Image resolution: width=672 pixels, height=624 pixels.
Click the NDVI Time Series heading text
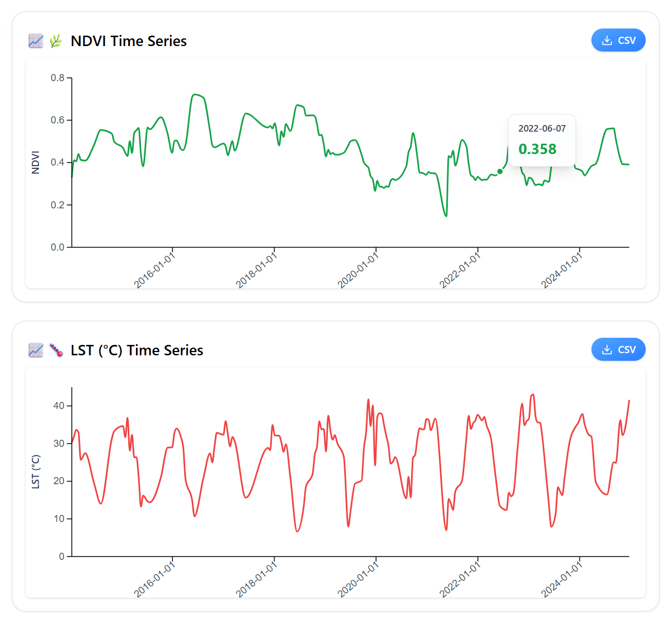coord(129,41)
